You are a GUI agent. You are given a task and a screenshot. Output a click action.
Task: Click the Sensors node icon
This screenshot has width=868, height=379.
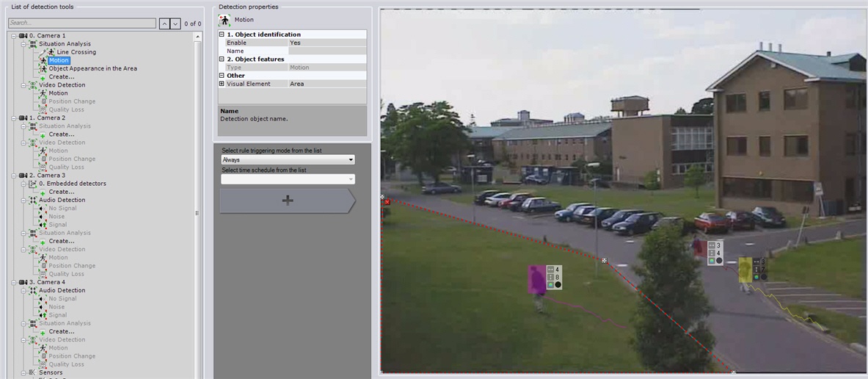pyautogui.click(x=33, y=372)
